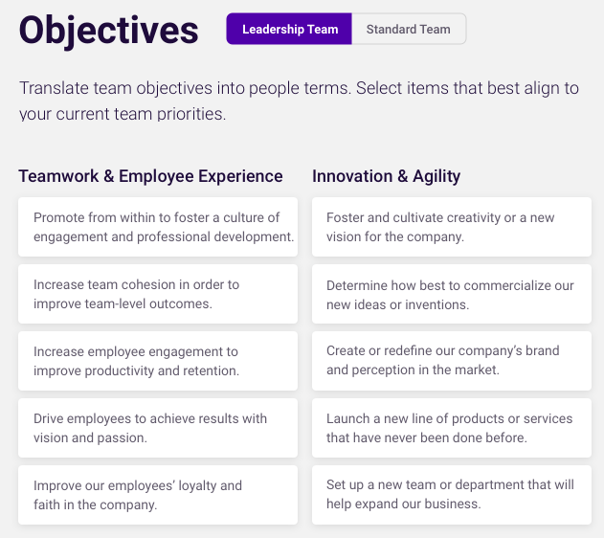This screenshot has width=604, height=538.
Task: Choose the 'Increase employee engagement' objective
Action: click(x=158, y=361)
